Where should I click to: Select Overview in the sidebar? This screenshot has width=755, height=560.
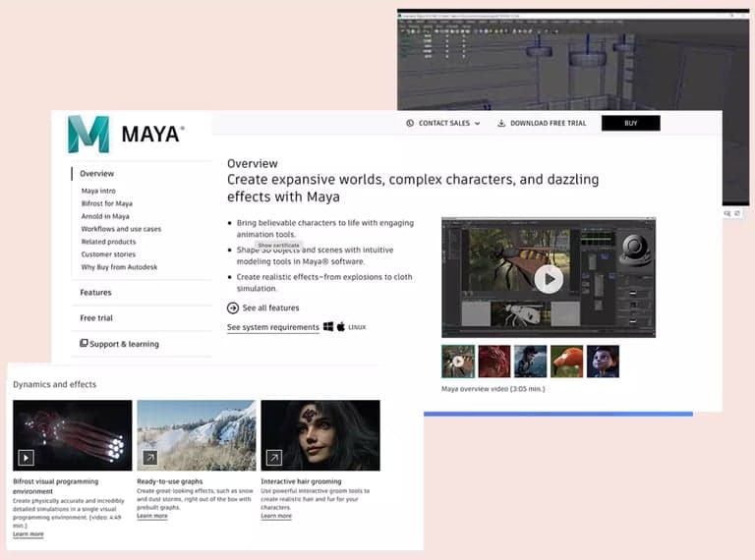96,174
